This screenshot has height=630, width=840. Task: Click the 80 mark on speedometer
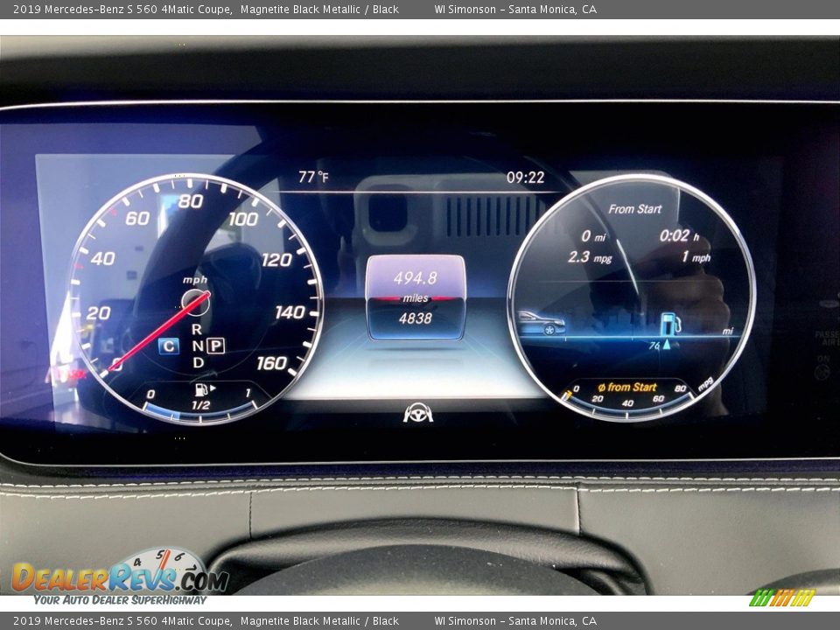click(192, 201)
